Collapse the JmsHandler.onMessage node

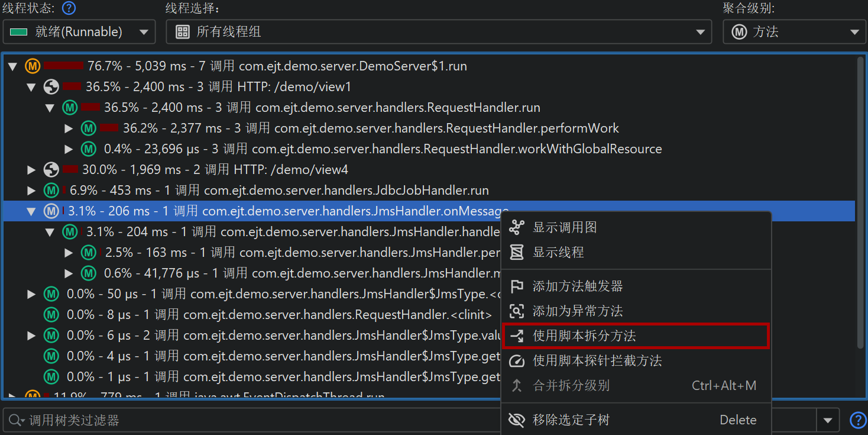coord(31,211)
